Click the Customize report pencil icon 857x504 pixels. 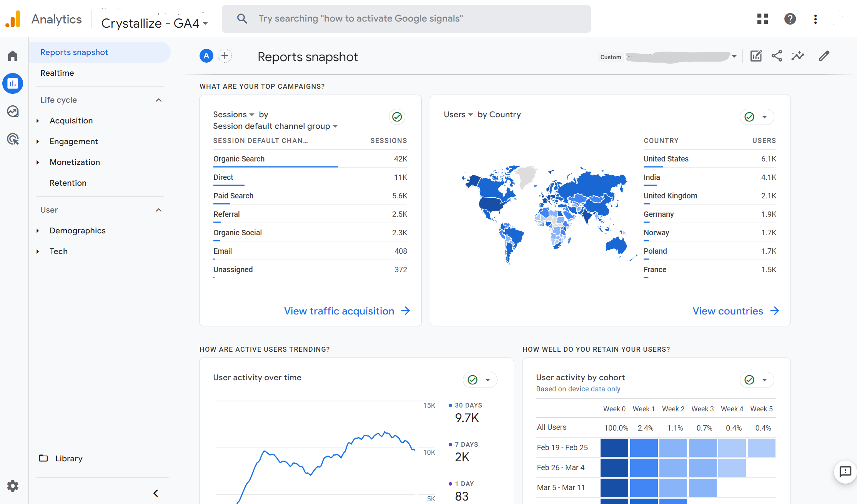point(824,56)
